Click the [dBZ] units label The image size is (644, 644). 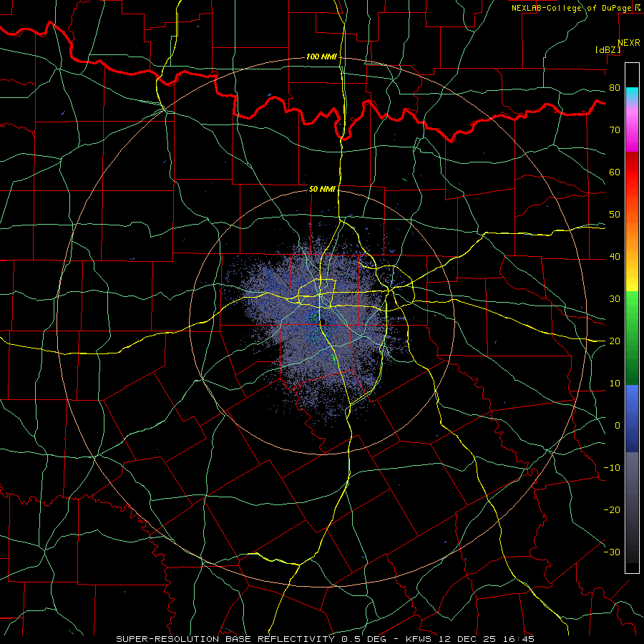pyautogui.click(x=608, y=49)
